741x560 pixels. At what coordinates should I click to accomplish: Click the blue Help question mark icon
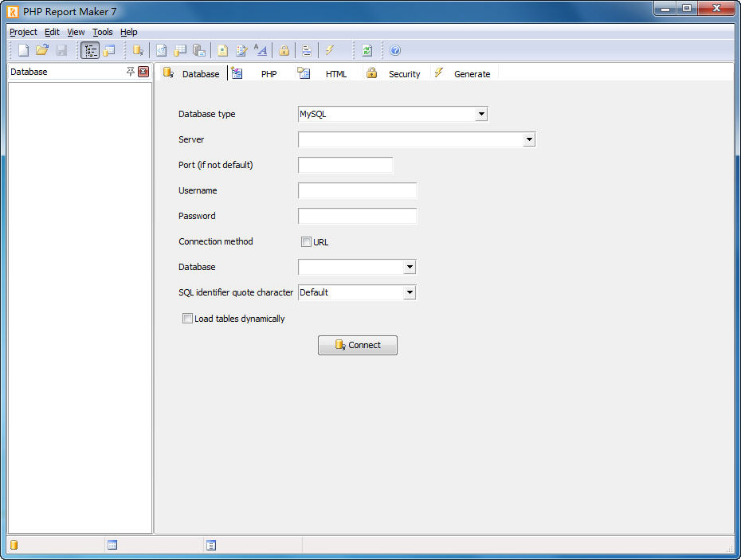[x=395, y=50]
